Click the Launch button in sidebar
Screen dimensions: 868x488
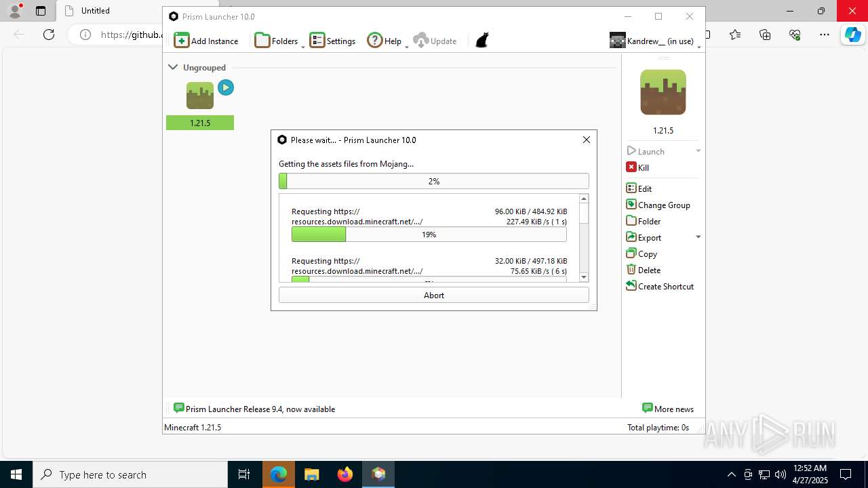(646, 151)
